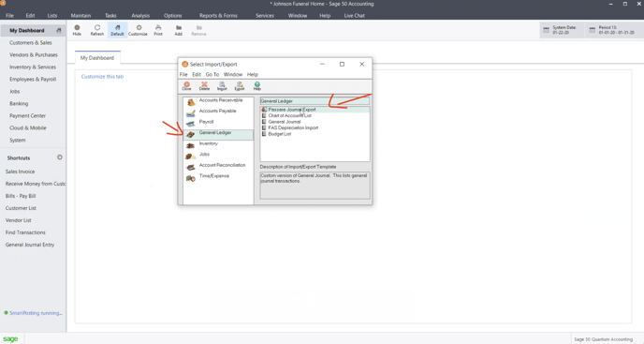The height and width of the screenshot is (344, 644).
Task: Click the Print toolbar icon
Action: (x=158, y=30)
